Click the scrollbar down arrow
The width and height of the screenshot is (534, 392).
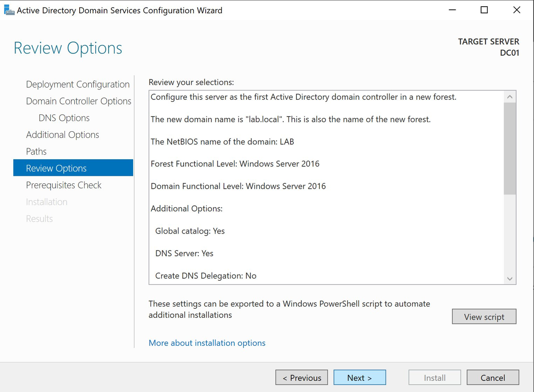pyautogui.click(x=510, y=278)
